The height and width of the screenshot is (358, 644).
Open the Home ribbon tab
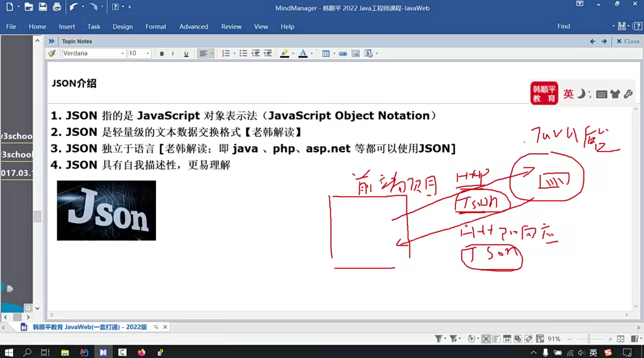tap(37, 27)
